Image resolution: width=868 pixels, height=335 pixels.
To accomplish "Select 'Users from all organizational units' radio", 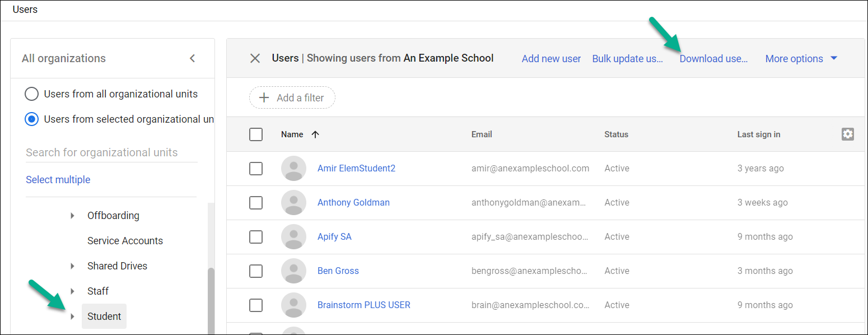I will (32, 94).
